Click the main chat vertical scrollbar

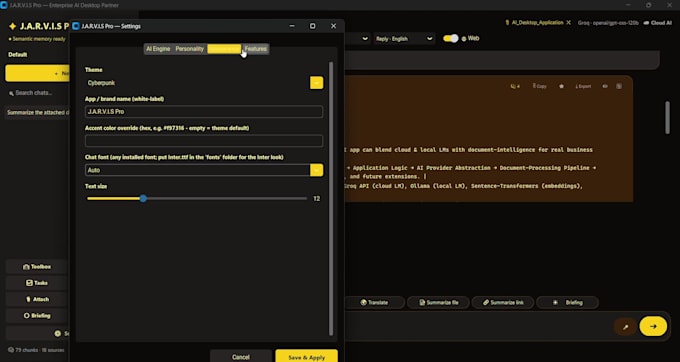[667, 117]
